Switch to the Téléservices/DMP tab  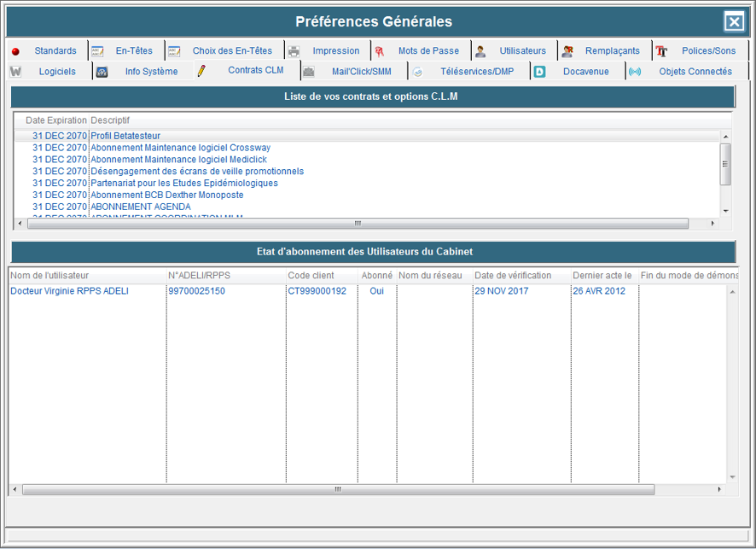(x=476, y=72)
